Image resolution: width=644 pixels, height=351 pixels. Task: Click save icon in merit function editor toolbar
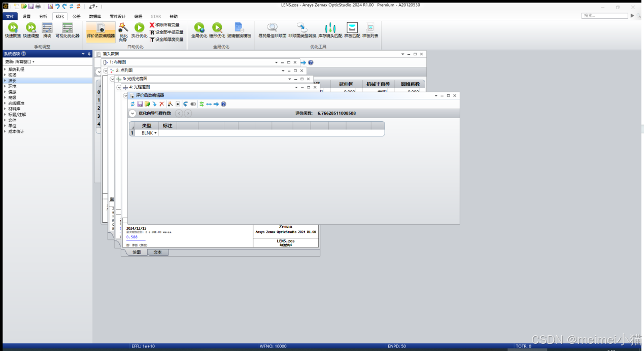click(x=140, y=104)
